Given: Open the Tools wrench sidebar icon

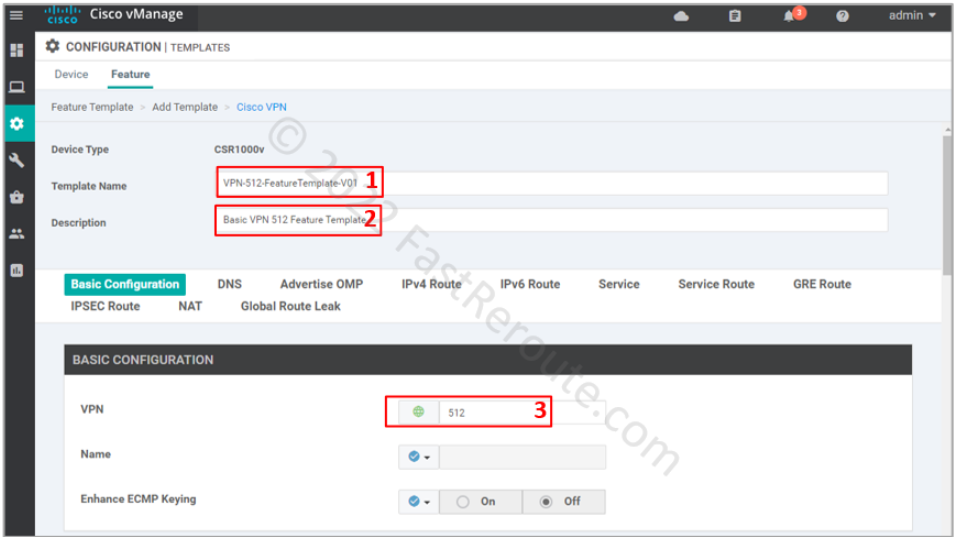Looking at the screenshot, I should click(x=17, y=160).
